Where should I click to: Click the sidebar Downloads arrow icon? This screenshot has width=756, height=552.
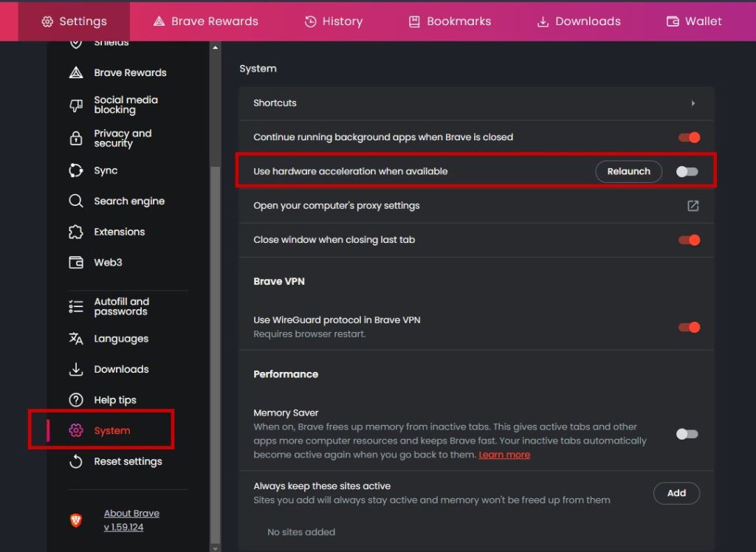click(76, 369)
